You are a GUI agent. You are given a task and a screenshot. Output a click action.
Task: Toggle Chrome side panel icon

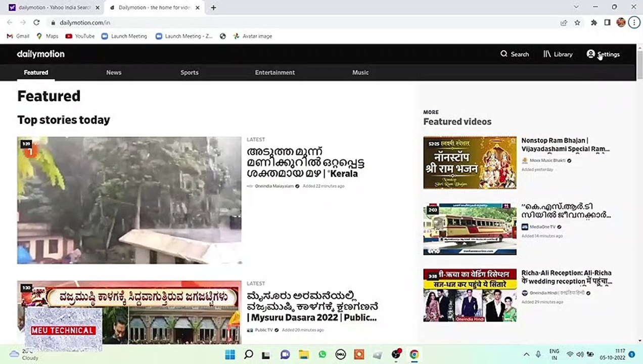[x=608, y=23]
